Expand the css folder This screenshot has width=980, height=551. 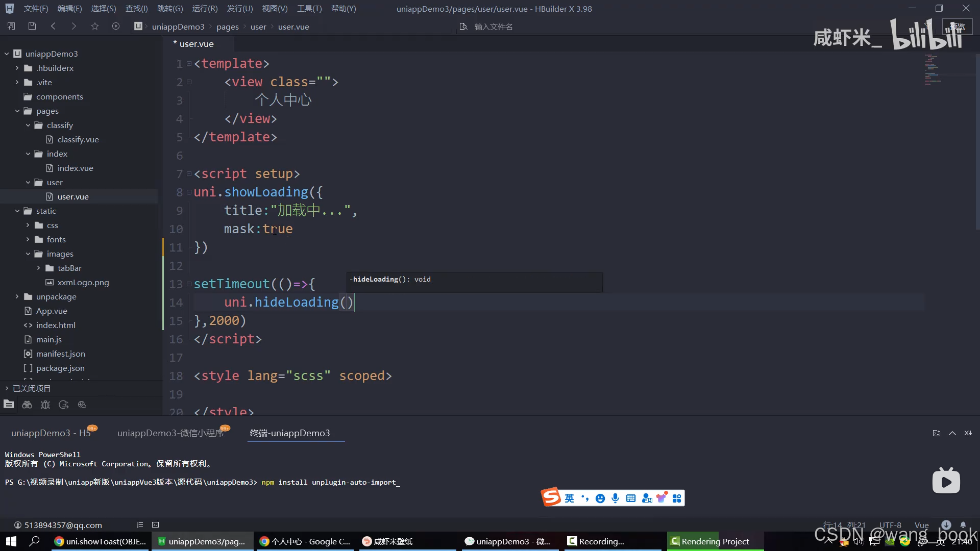tap(28, 225)
